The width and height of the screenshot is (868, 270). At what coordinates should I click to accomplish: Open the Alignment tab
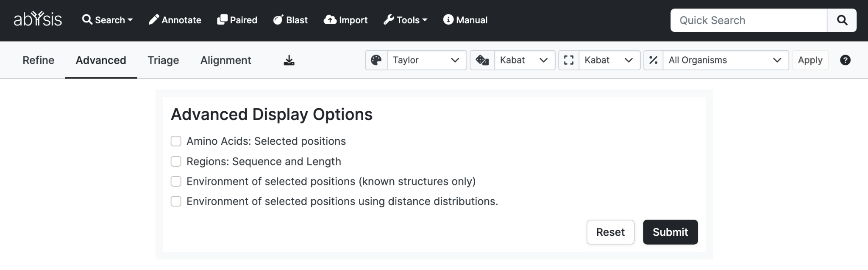[225, 60]
